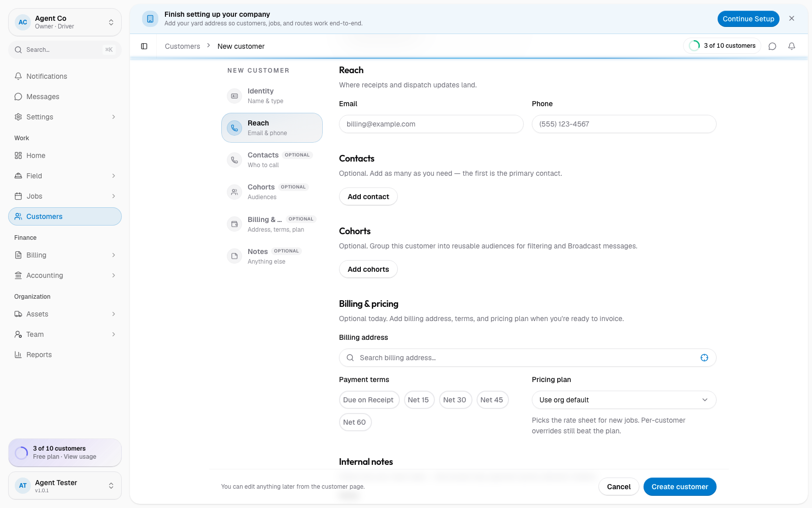Click Add contact button
Viewport: 812px width, 508px height.
pos(368,197)
